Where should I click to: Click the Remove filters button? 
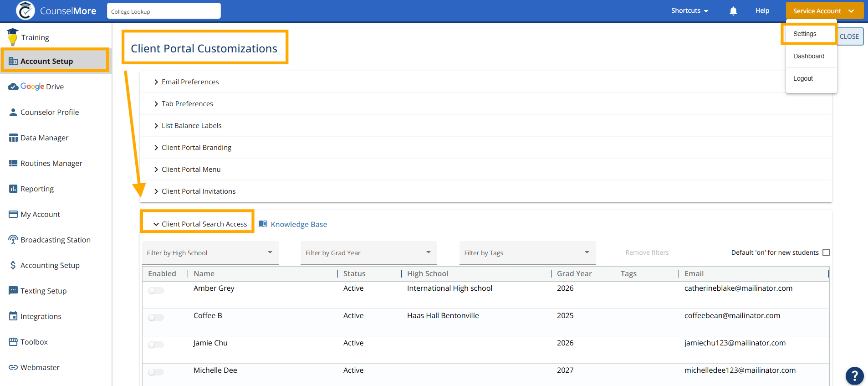[647, 252]
